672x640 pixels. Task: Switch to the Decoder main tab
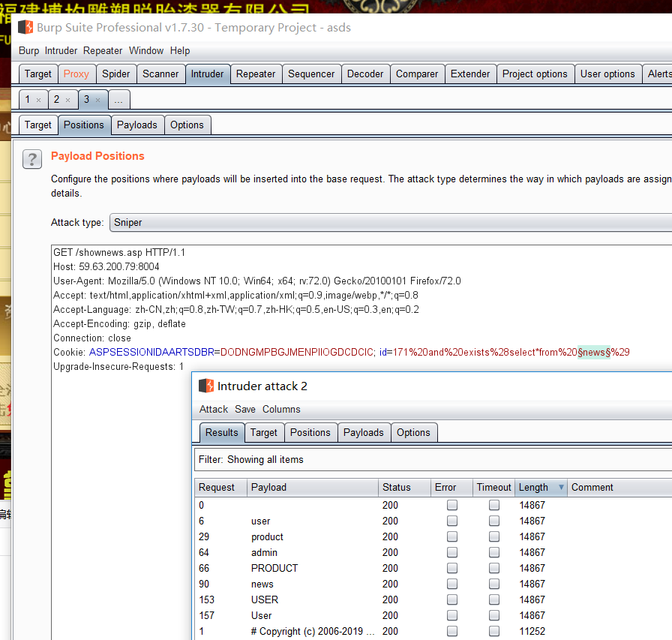[x=365, y=74]
